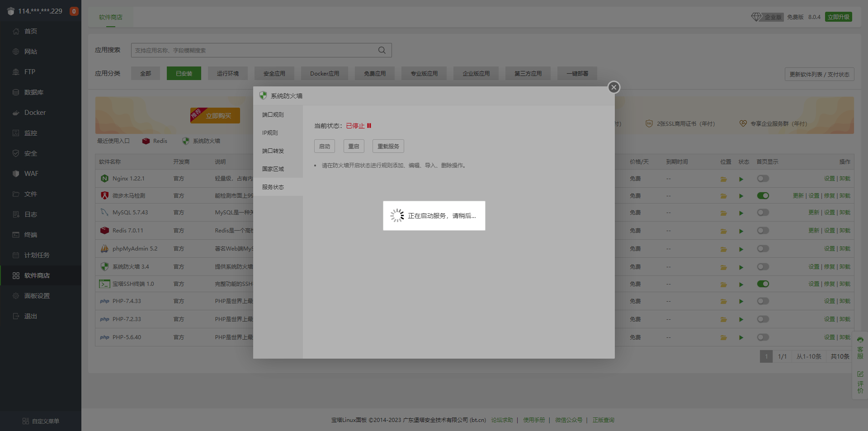This screenshot has height=431, width=868.
Task: Click the Redis 7.0.11 cube icon
Action: point(104,230)
